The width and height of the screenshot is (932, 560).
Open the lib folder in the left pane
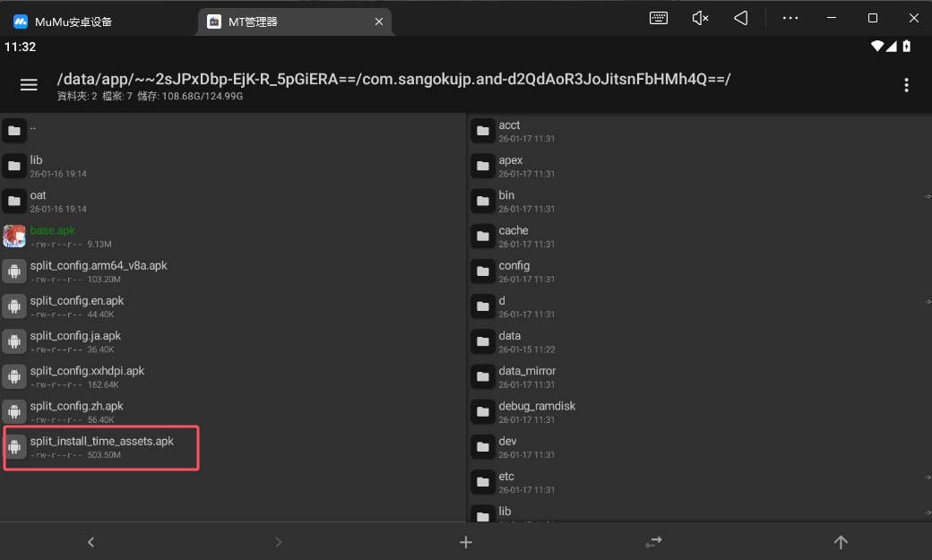point(99,166)
